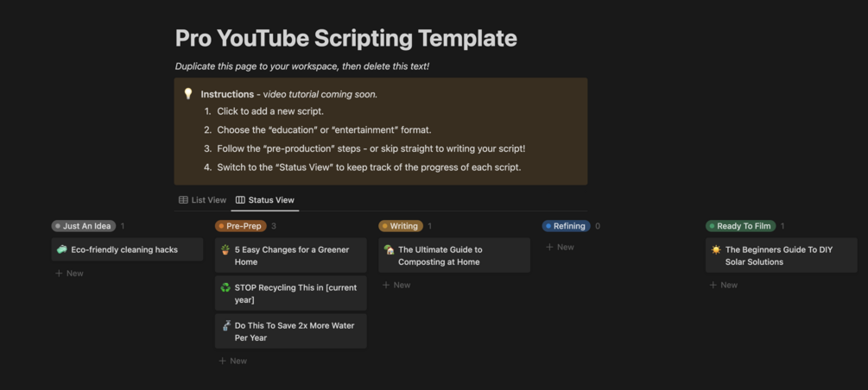Click the sun emoji on DIY Solar Solutions card
The image size is (868, 390).
tap(716, 249)
